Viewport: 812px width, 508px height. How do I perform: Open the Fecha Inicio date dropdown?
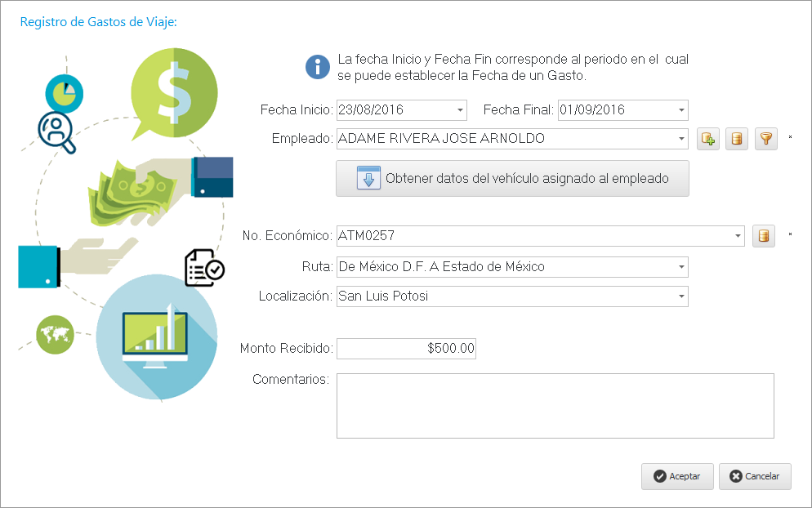tap(460, 110)
